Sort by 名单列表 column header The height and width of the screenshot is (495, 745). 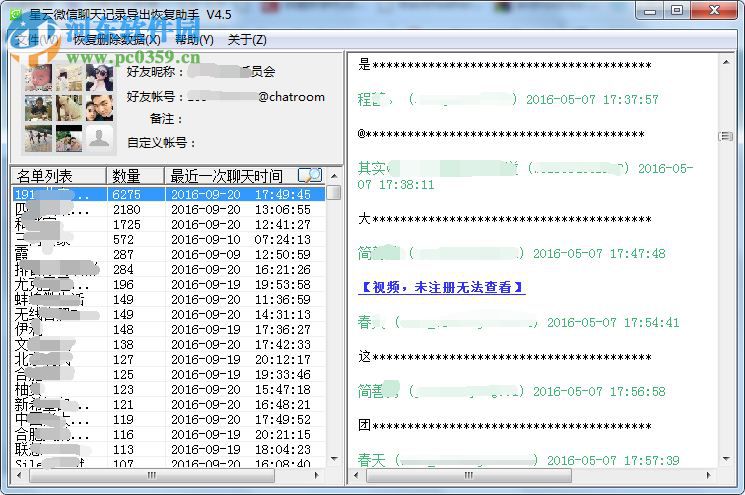click(x=58, y=176)
